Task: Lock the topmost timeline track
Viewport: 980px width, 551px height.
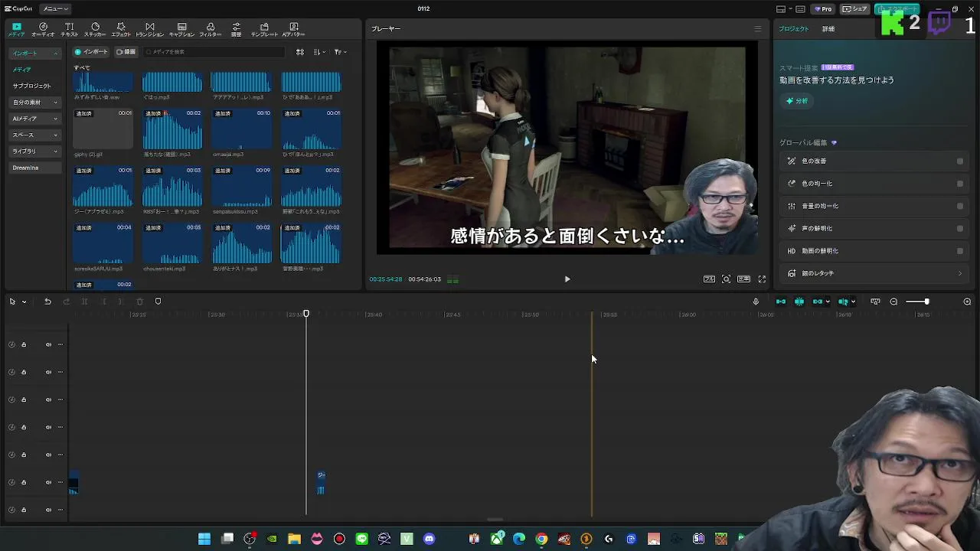Action: click(24, 344)
